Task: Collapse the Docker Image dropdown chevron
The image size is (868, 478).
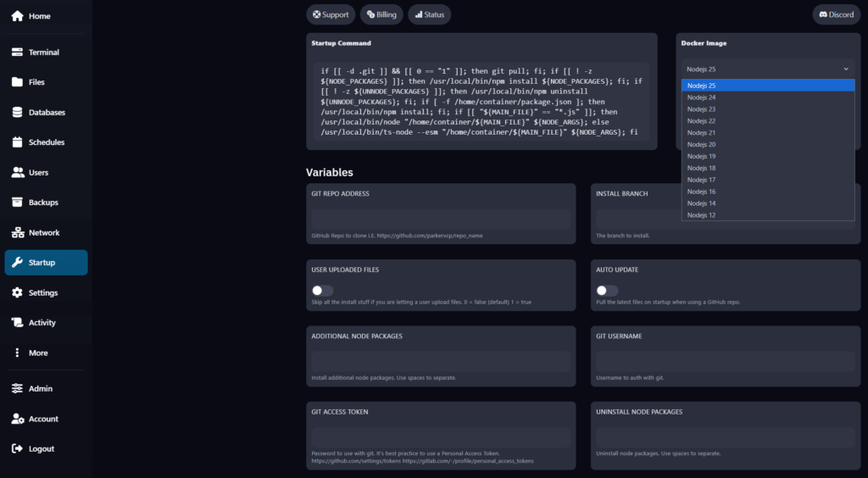Action: tap(846, 69)
